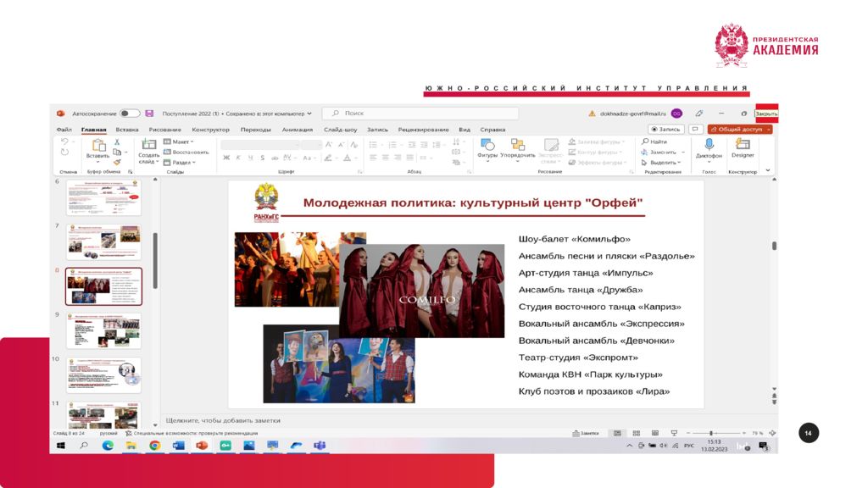The width and height of the screenshot is (868, 488).
Task: Click the numbered list icon
Action: 392,144
